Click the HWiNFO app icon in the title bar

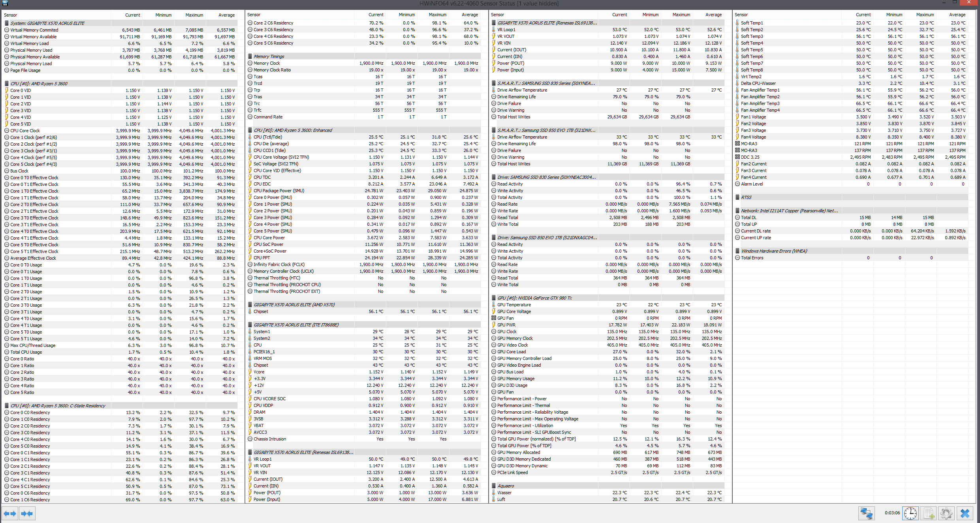[x=5, y=3]
